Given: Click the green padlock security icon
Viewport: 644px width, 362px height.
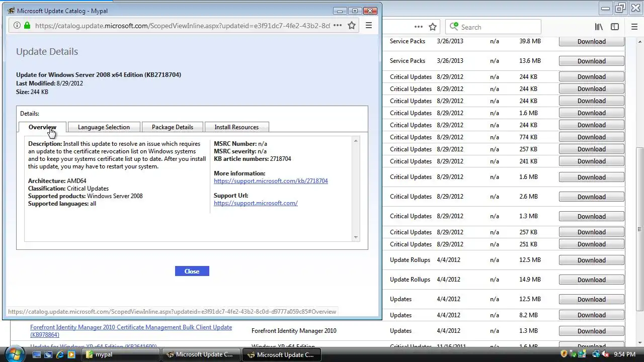Looking at the screenshot, I should 27,25.
